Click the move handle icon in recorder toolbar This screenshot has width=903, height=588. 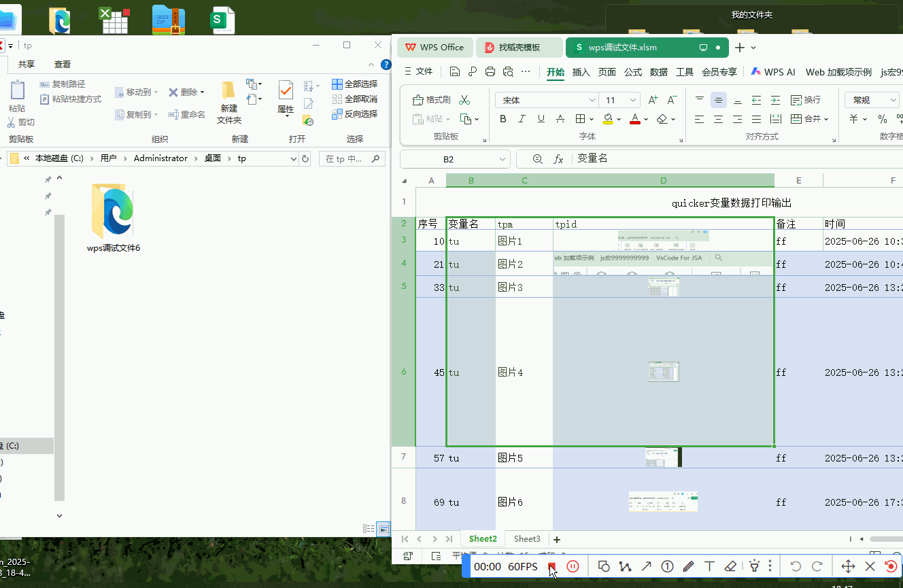point(848,566)
